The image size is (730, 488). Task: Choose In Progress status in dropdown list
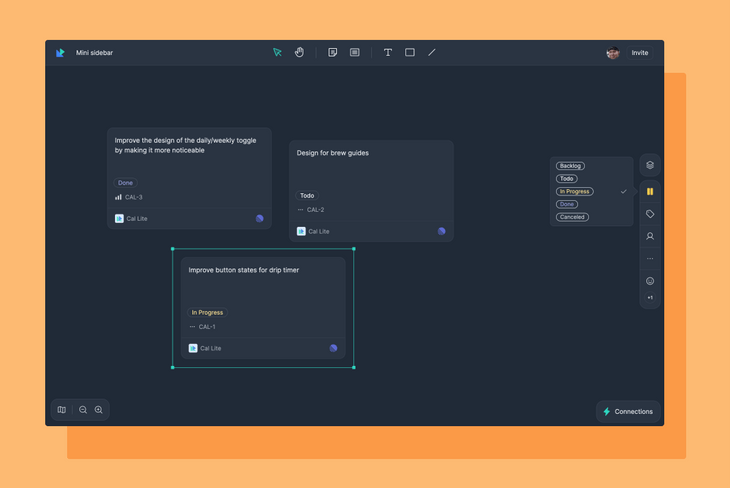(x=575, y=191)
